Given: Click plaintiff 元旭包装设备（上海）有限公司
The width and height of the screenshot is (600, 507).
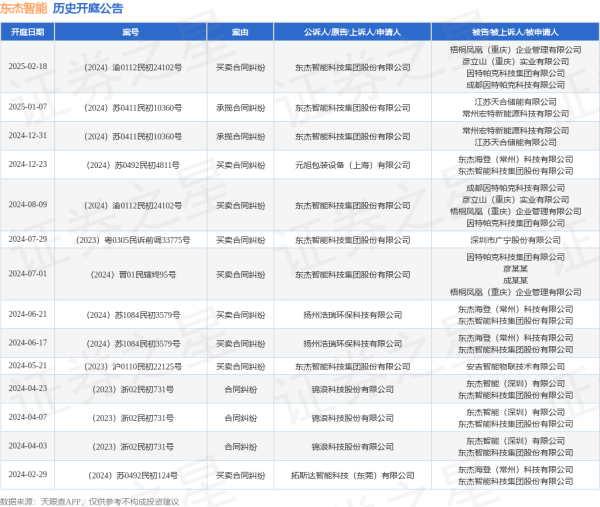Looking at the screenshot, I should point(352,165).
